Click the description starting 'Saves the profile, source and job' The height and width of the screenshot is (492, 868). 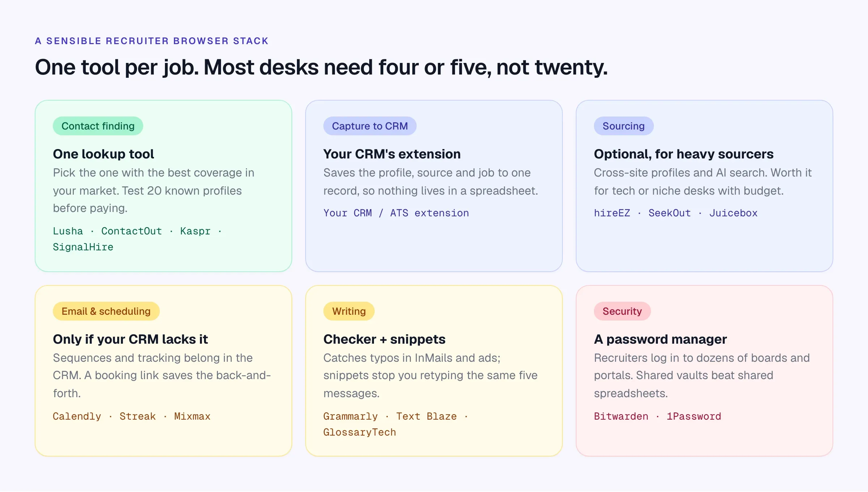click(431, 182)
